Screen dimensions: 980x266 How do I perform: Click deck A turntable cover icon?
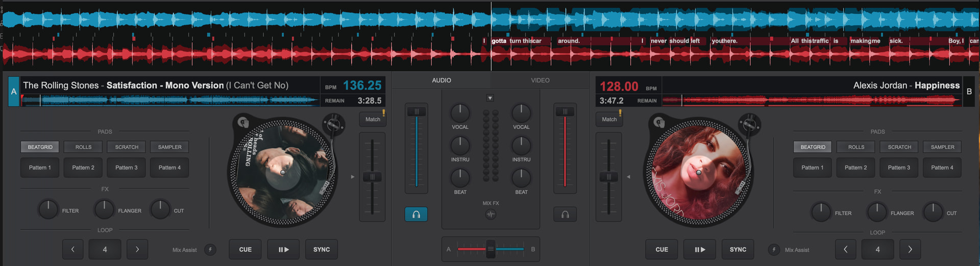pos(243,122)
